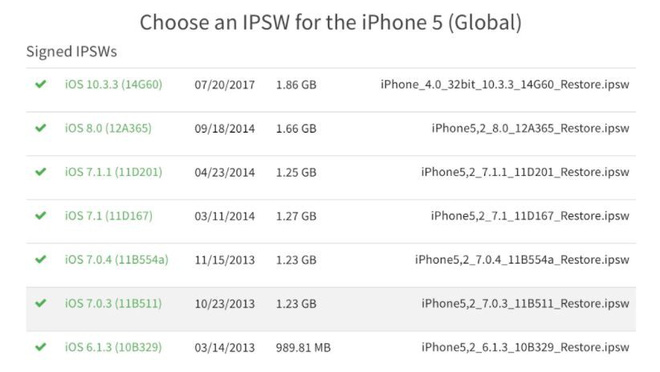Select the iOS 7.1.1 (11D201) firmware link
This screenshot has height=372, width=660.
pyautogui.click(x=113, y=172)
